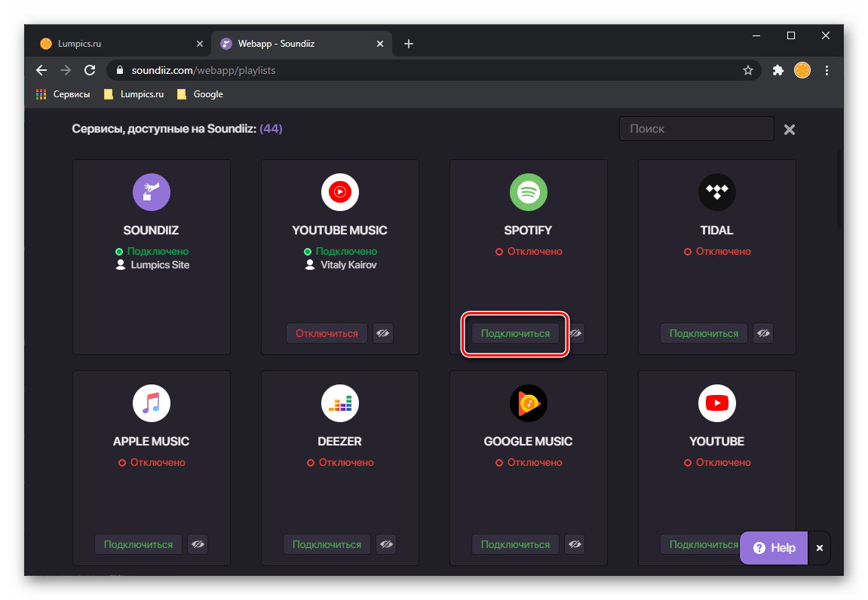Click the YOUTUBE card title

click(x=717, y=441)
